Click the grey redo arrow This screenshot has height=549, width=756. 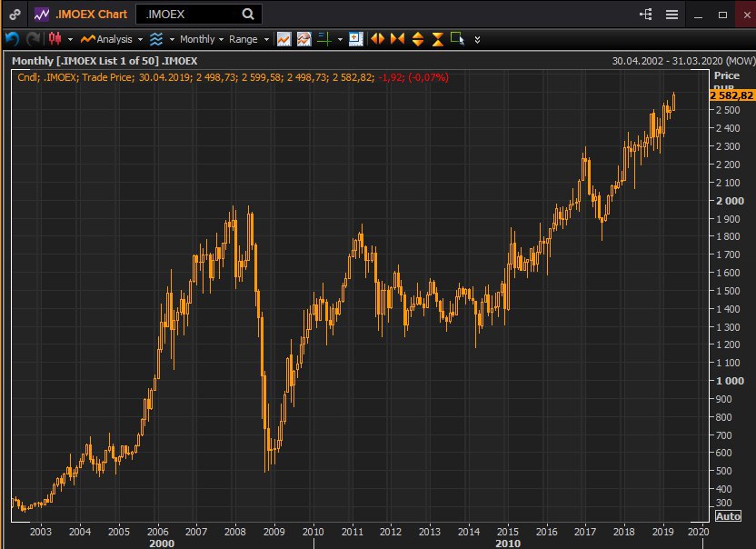(33, 39)
